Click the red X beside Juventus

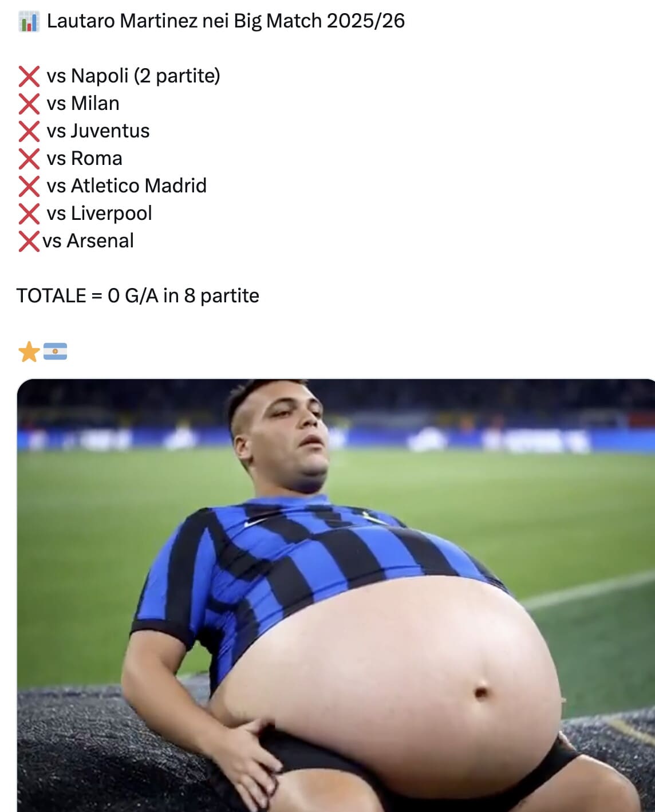pyautogui.click(x=29, y=131)
